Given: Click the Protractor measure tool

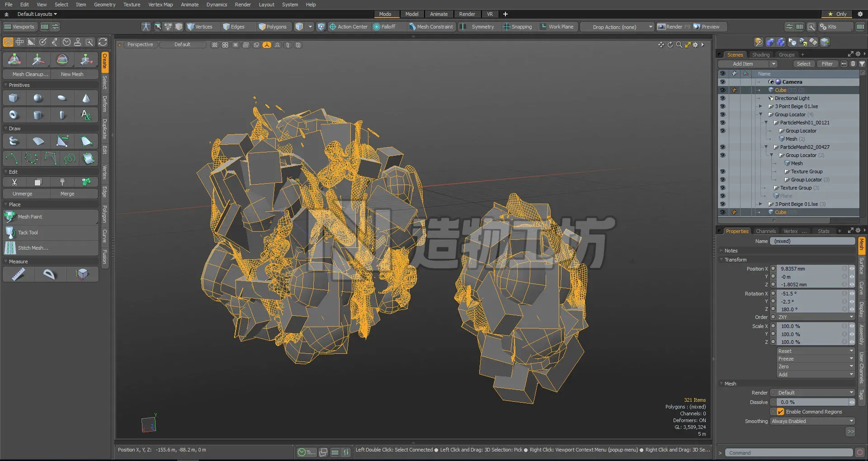Looking at the screenshot, I should point(49,274).
